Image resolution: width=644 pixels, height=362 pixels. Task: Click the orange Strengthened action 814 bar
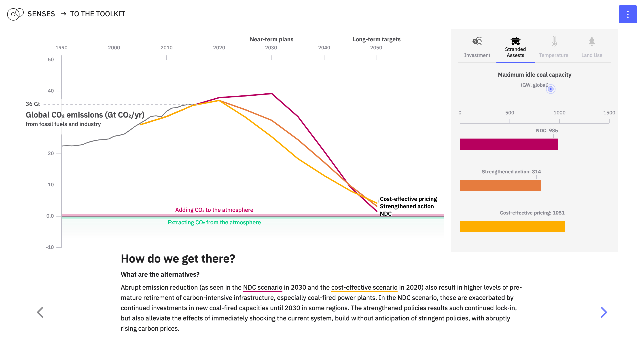point(500,185)
